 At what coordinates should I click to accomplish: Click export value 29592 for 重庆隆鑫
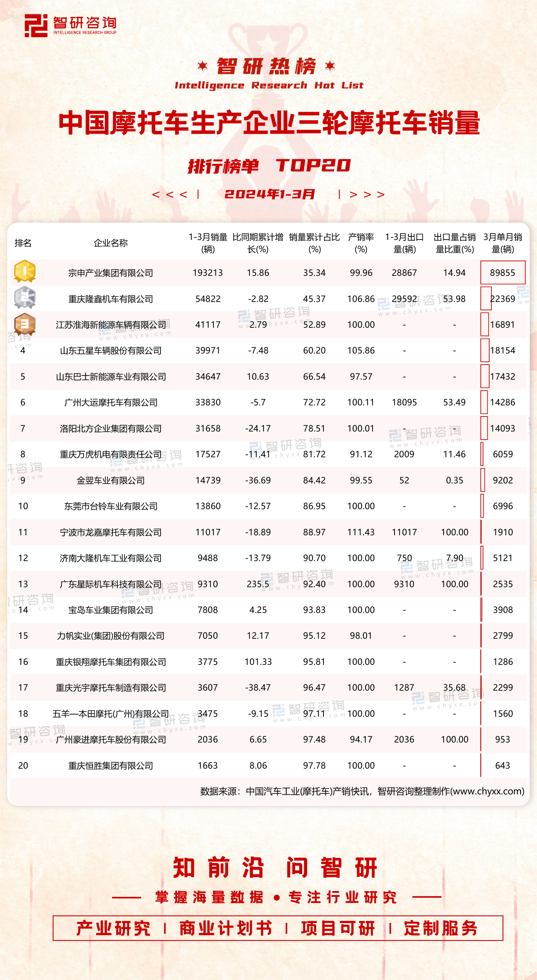404,299
